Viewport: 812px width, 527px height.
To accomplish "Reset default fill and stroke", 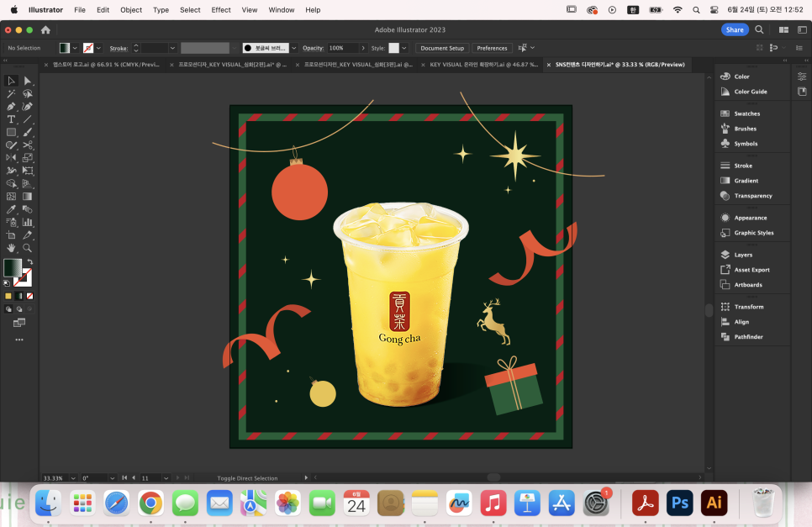I will pos(7,283).
